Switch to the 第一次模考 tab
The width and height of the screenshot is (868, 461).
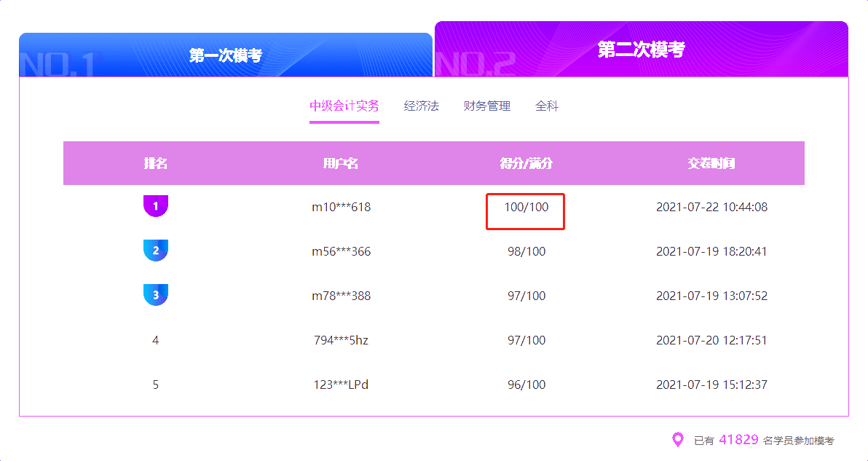tap(226, 52)
